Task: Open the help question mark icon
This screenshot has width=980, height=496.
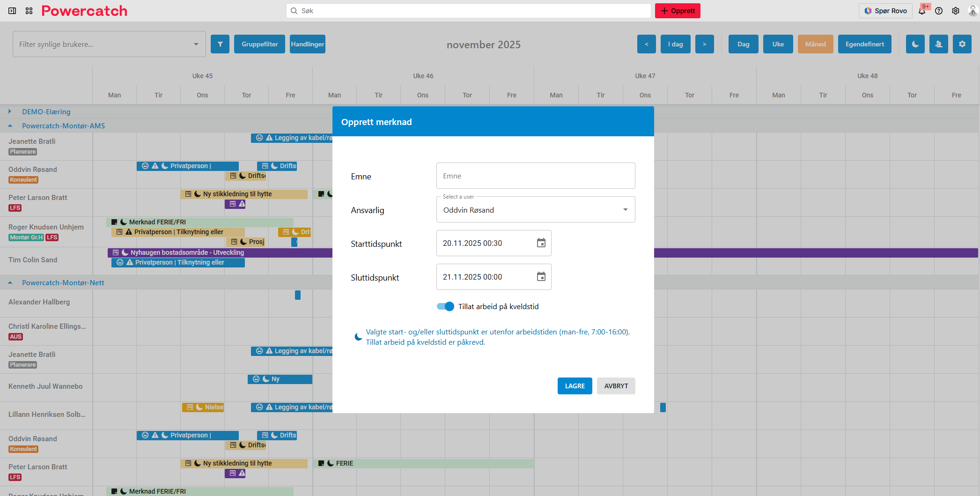Action: coord(939,11)
